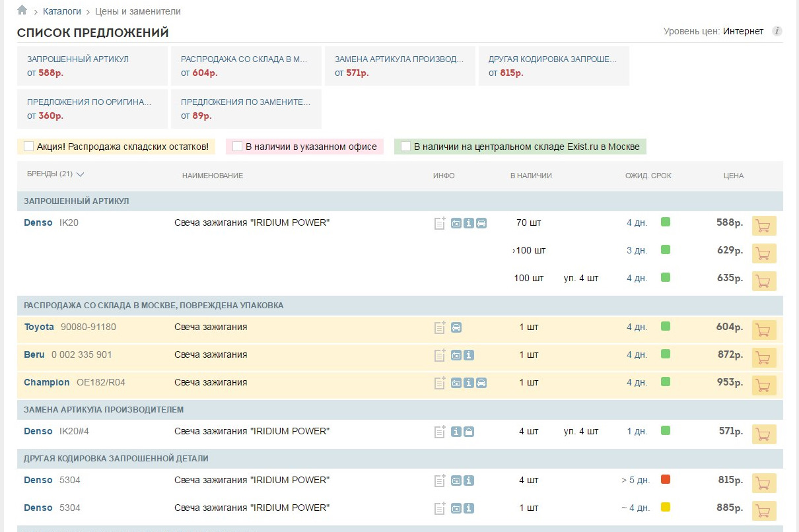Screen dimensions: 799x532
Task: Add Beru 0 002 335 901 to notepad
Action: point(440,355)
